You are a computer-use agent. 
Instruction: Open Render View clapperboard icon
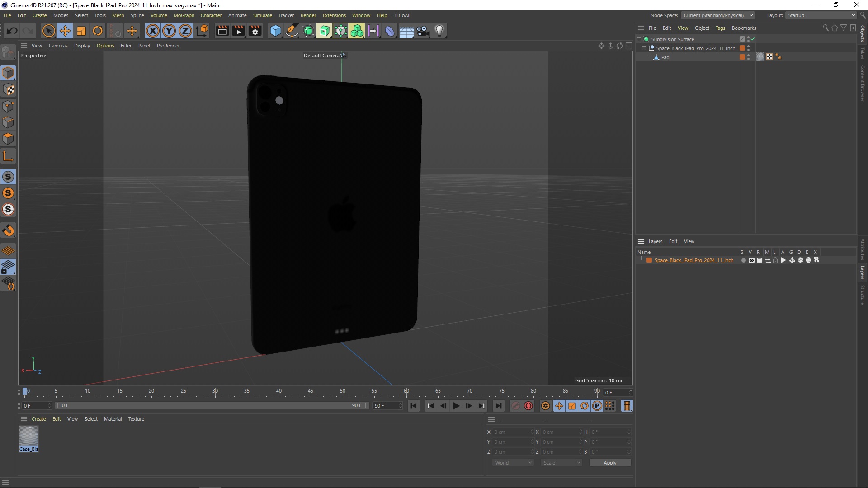click(x=222, y=31)
